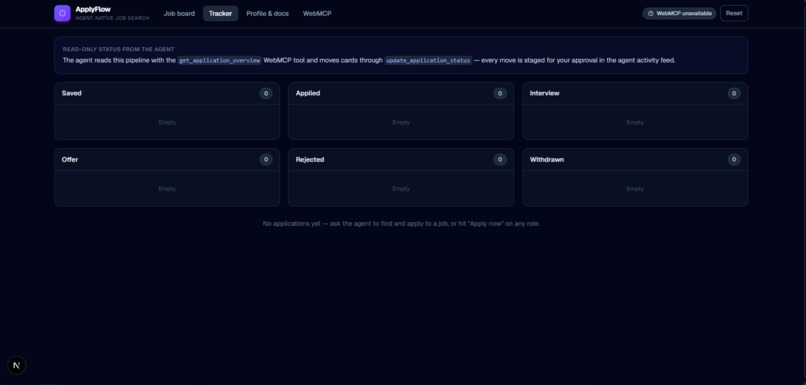Click the Empty placeholder under Offer
This screenshot has height=385, width=806.
[x=167, y=189]
